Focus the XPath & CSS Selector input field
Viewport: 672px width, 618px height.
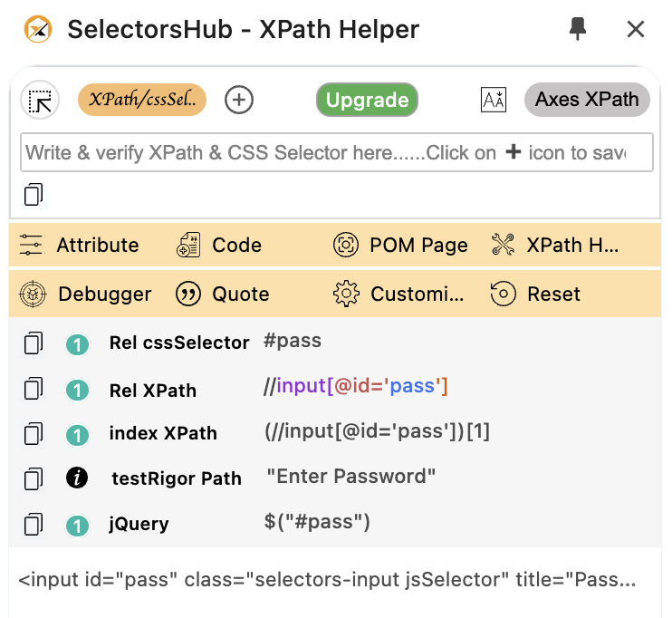336,152
